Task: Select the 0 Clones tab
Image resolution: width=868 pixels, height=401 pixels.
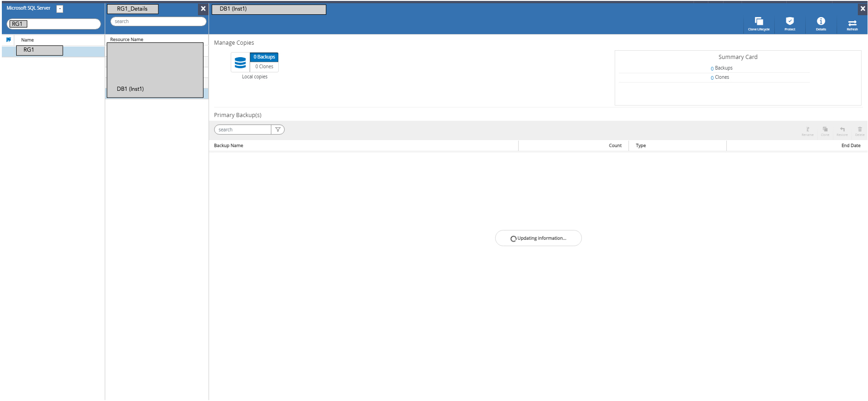Action: 264,67
